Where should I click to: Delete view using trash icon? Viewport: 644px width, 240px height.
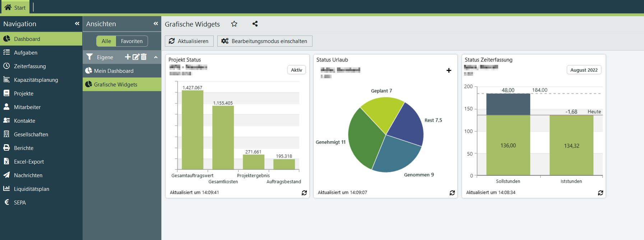[144, 57]
